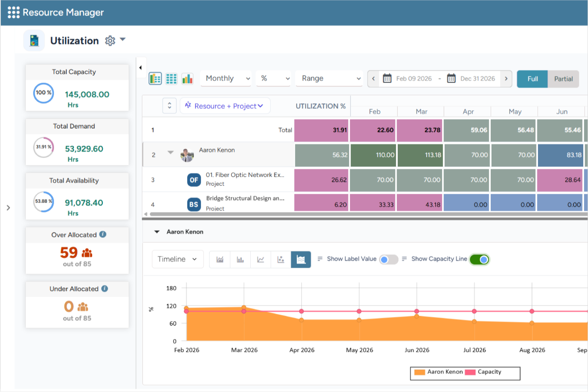This screenshot has width=588, height=392.
Task: Click the Total Availability 53.88% ring
Action: pos(44,201)
